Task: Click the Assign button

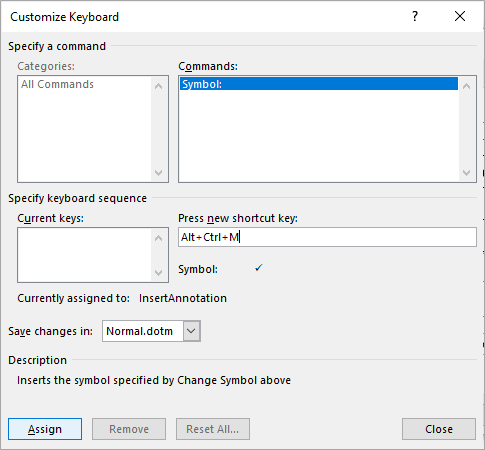Action: [45, 429]
